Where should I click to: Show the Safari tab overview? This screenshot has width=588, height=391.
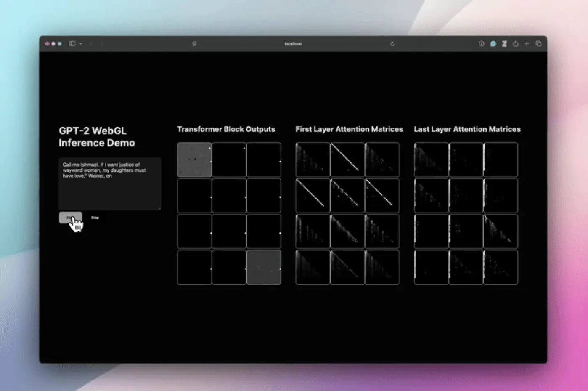pyautogui.click(x=538, y=43)
